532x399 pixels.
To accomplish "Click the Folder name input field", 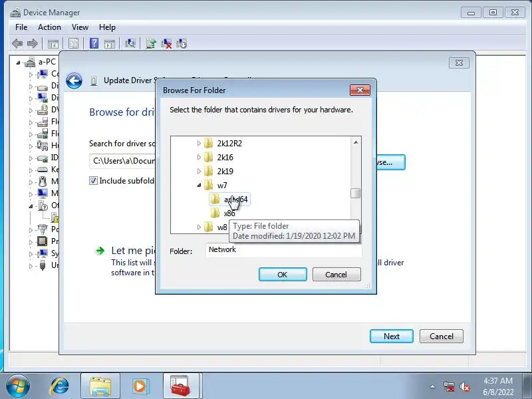I will click(284, 250).
